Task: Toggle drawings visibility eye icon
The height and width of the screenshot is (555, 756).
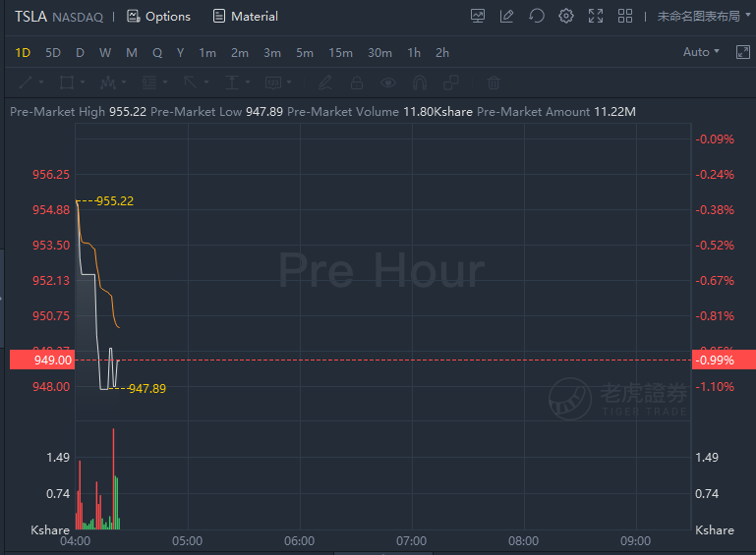Action: [x=388, y=83]
